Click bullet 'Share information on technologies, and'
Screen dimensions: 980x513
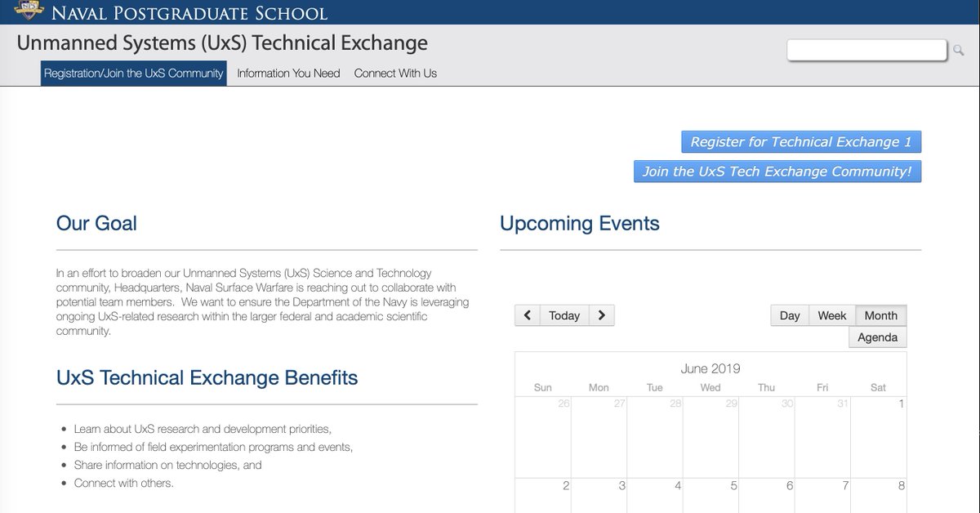[167, 465]
